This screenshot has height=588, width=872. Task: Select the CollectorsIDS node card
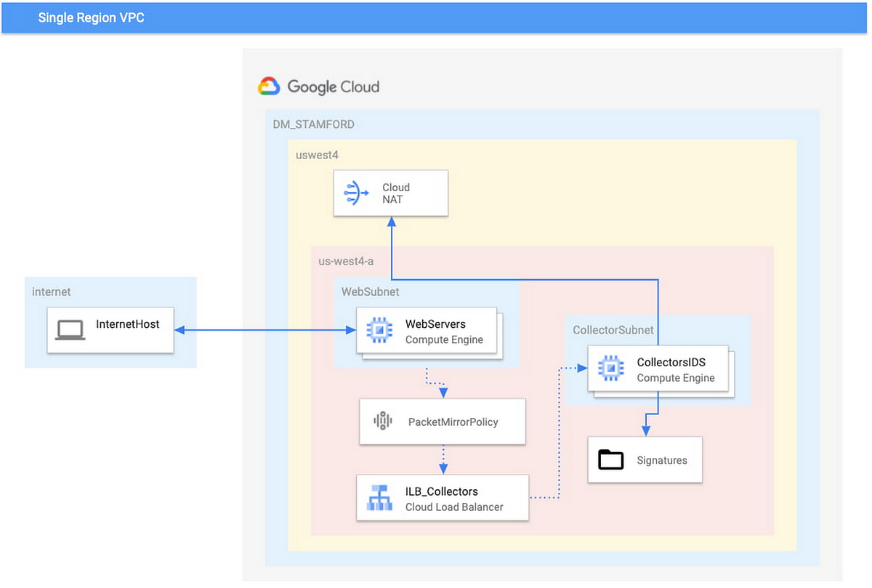658,369
